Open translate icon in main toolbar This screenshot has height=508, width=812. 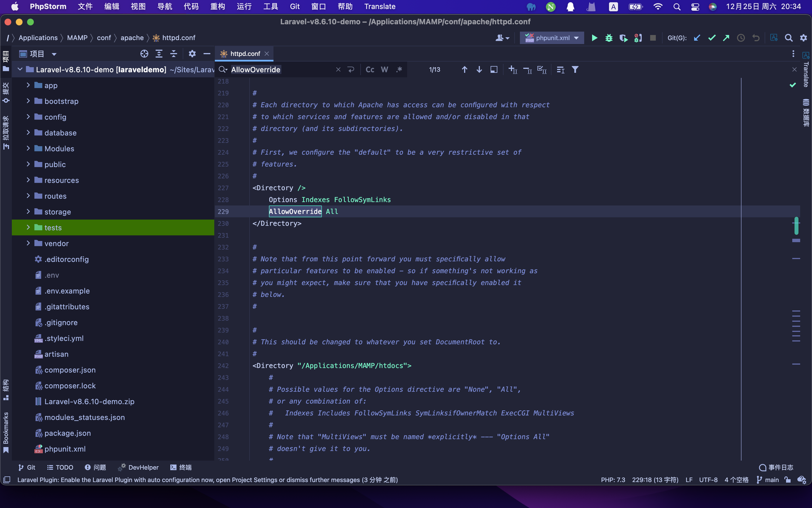[774, 38]
